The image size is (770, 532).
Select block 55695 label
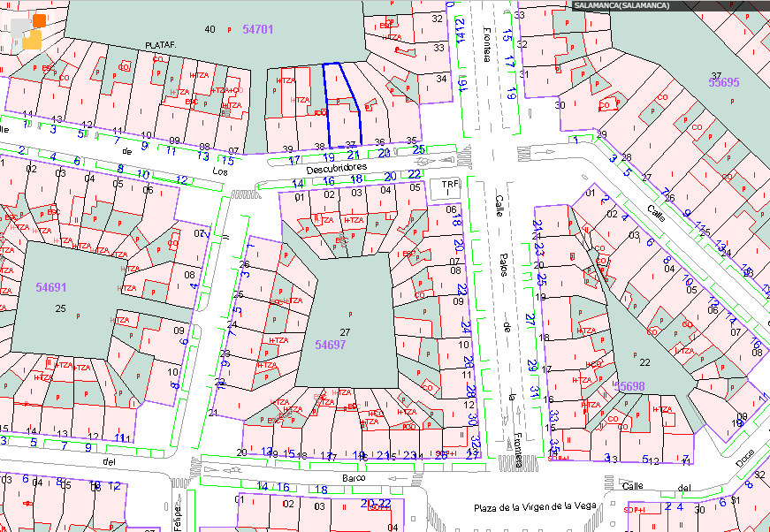coord(723,82)
